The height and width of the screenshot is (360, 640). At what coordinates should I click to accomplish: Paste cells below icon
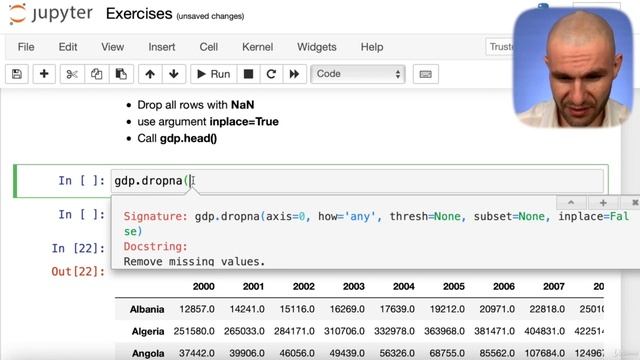121,74
